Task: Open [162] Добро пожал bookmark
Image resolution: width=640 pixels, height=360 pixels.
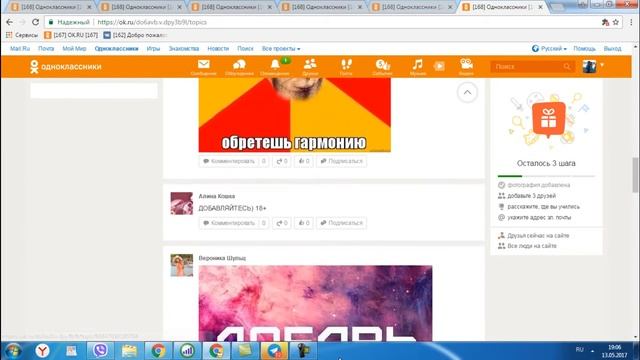Action: pos(136,35)
